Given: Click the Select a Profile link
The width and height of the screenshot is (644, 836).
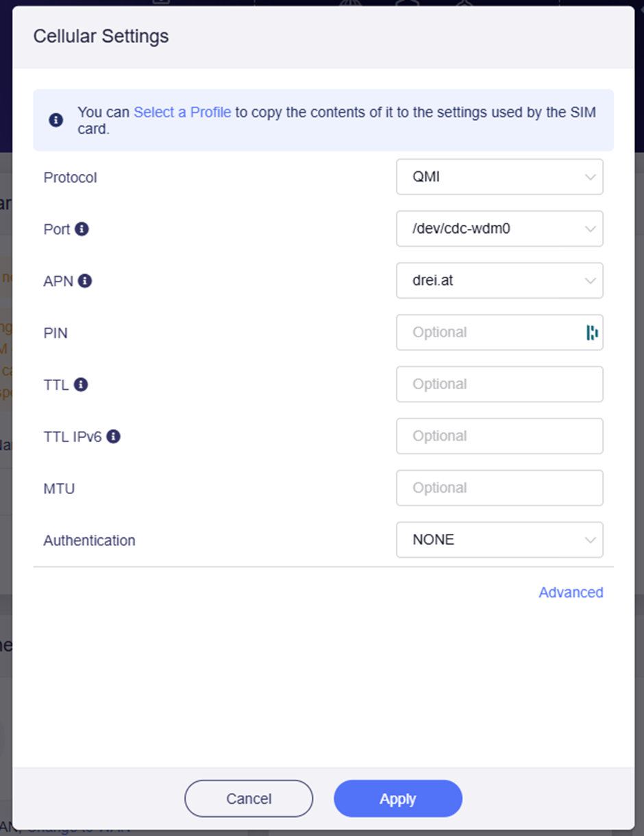Looking at the screenshot, I should point(182,112).
